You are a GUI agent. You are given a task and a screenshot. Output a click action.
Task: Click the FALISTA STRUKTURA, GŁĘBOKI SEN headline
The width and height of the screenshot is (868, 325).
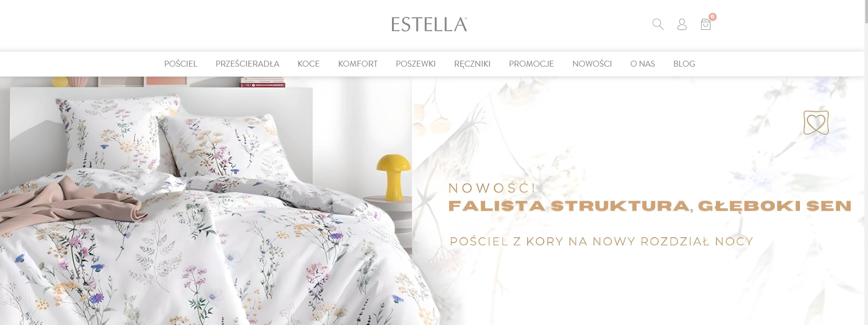[650, 206]
